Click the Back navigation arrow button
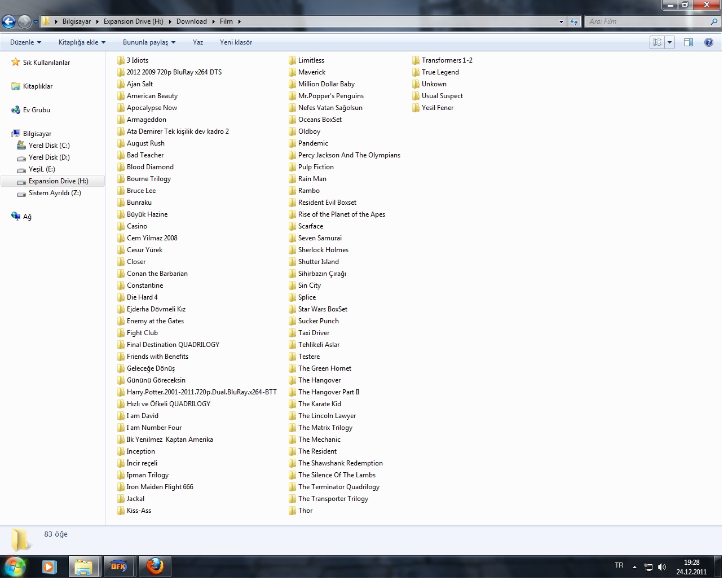 tap(8, 21)
